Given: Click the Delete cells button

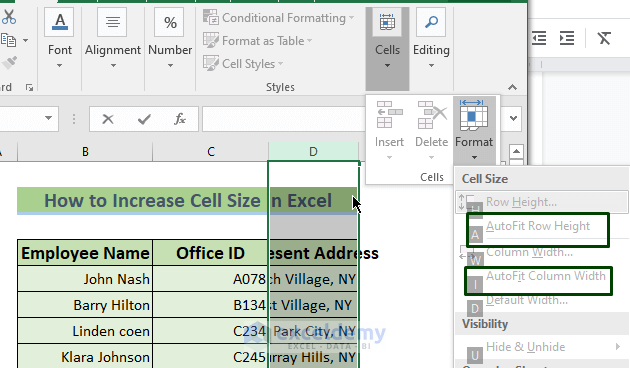Looking at the screenshot, I should point(432,130).
